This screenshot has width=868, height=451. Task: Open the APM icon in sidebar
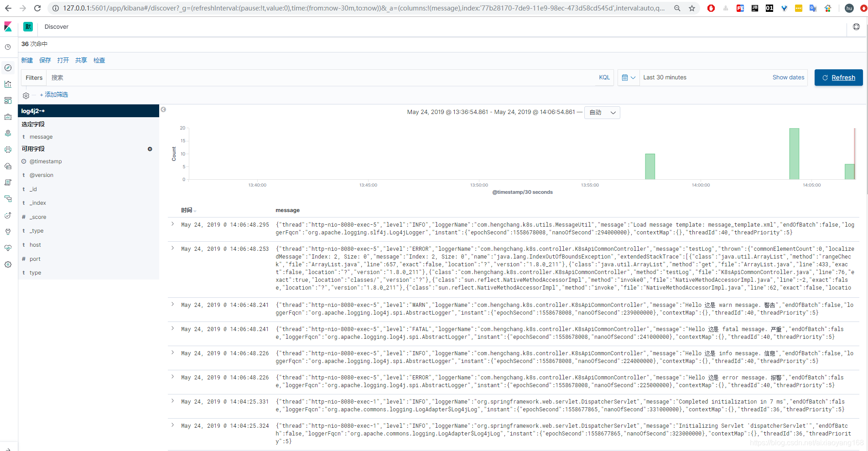(8, 199)
